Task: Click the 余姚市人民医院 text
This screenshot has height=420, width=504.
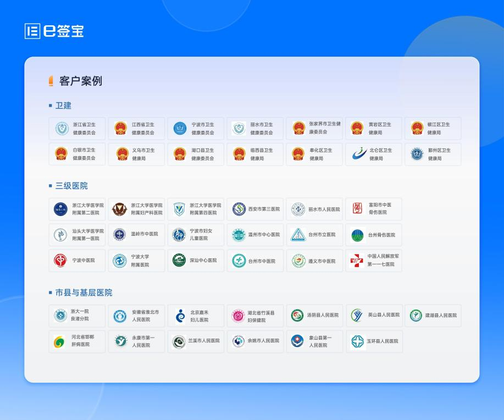Action: point(263,341)
